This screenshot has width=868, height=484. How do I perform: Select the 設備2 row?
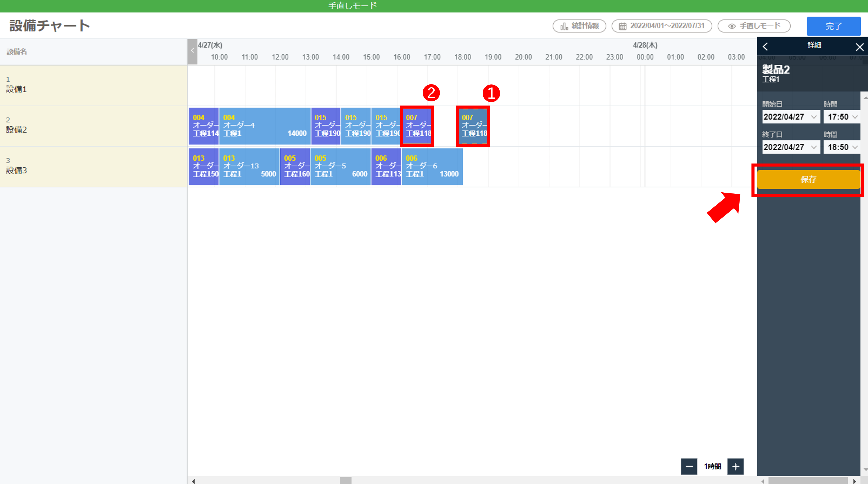click(x=94, y=126)
